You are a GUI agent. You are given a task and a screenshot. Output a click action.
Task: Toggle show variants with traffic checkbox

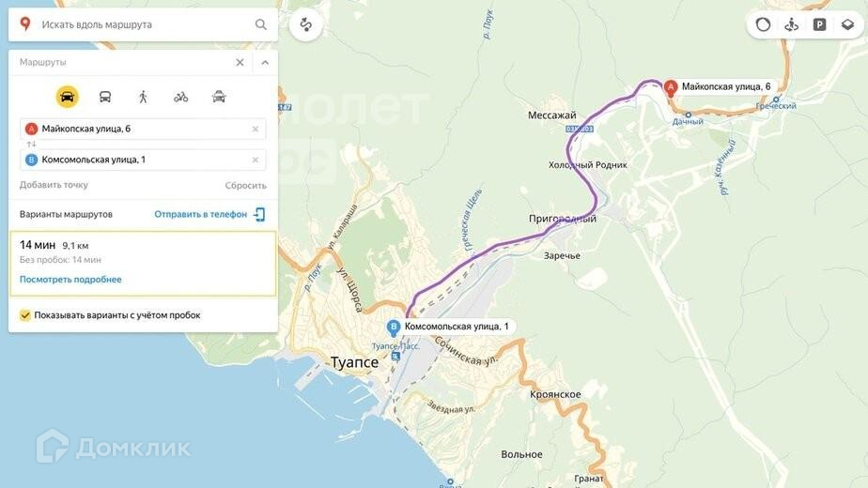tap(25, 314)
